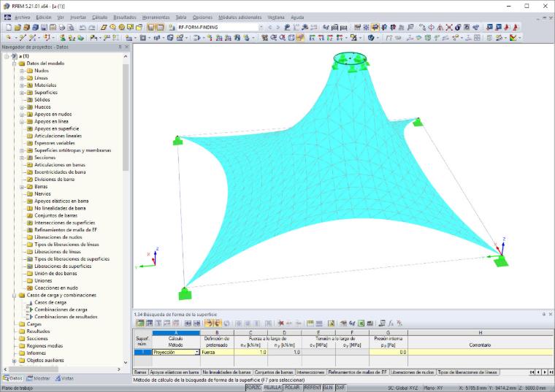555x392 pixels.
Task: Select Apoyos en superficie tree item
Action: (56, 128)
